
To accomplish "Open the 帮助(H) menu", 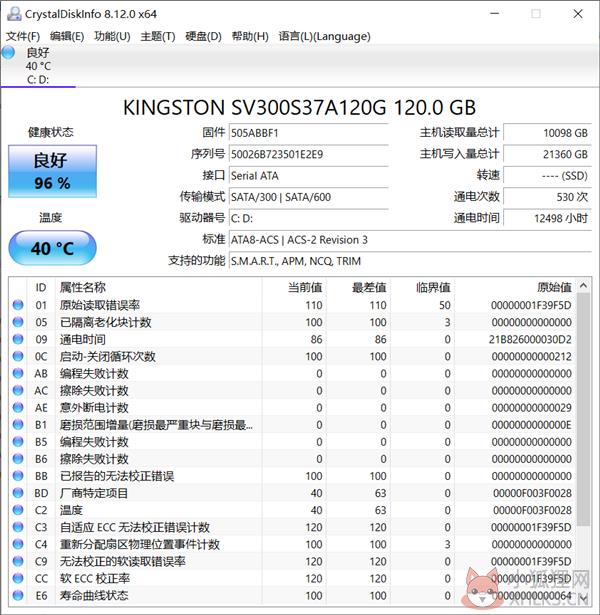I will point(250,36).
